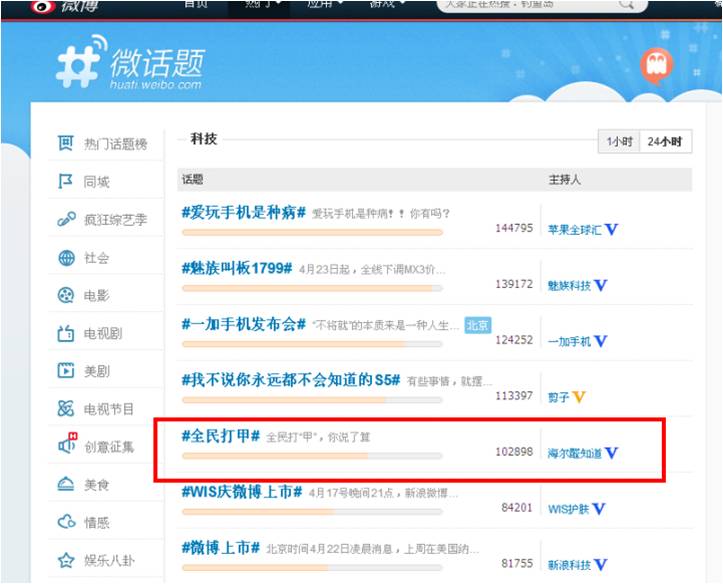Click the 创意征集 megaphone icon
Image resolution: width=723 pixels, height=584 pixels.
click(67, 444)
